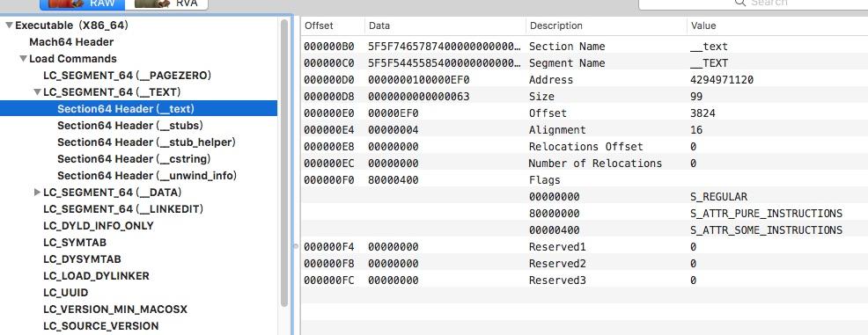
Task: Open Section64 Header (__stub_helper)
Action: 146,142
